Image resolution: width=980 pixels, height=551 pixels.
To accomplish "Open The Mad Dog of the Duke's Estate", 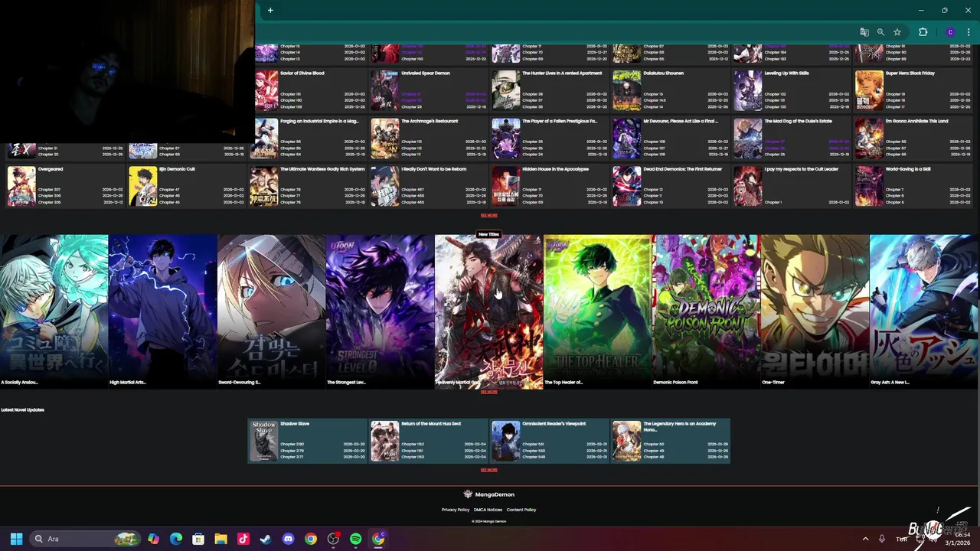I will point(798,121).
